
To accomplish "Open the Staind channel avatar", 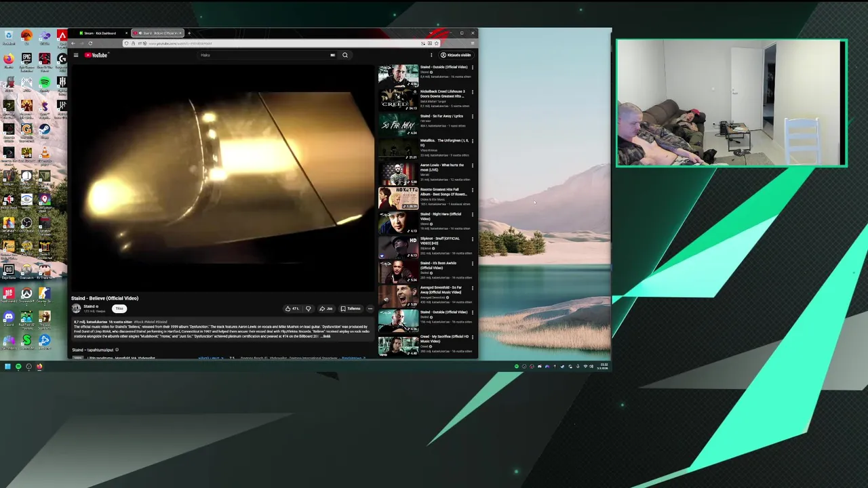I will (x=77, y=308).
